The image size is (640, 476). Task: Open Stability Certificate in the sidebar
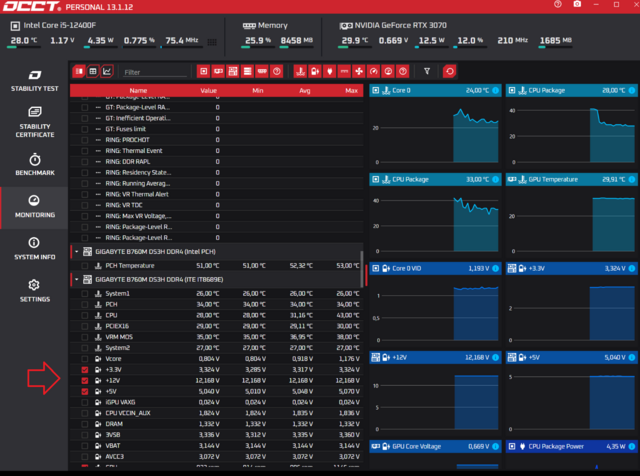[x=34, y=122]
